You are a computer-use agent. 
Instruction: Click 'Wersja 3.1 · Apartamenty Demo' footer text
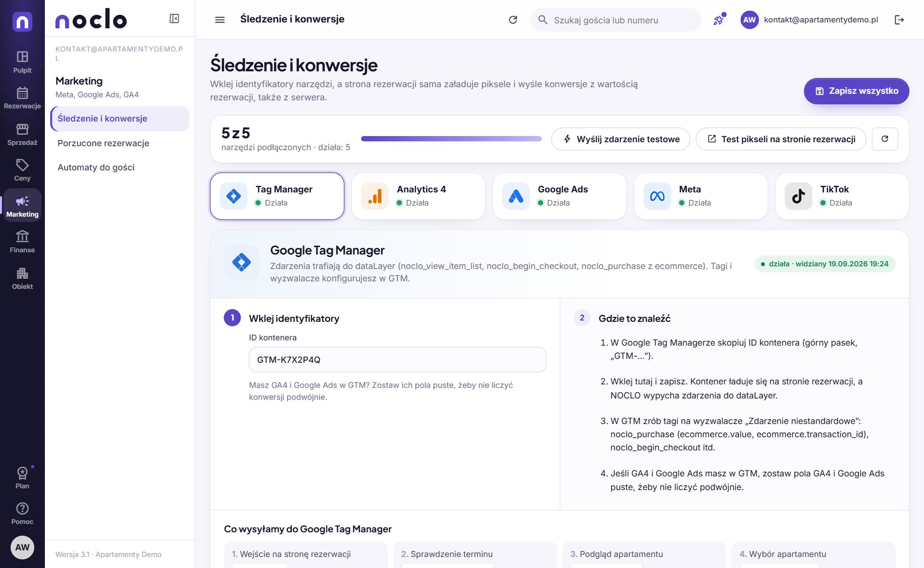coord(108,554)
